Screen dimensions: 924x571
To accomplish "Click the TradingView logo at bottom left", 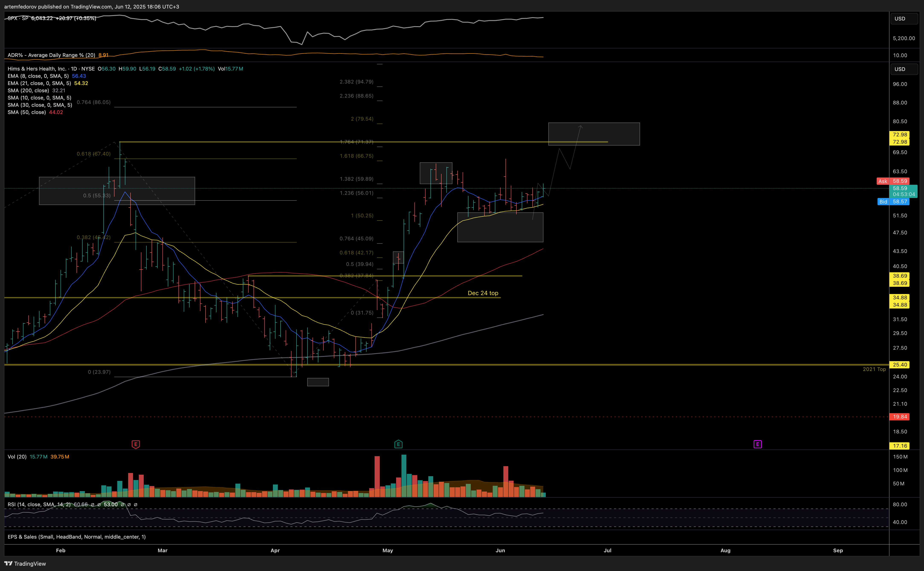I will pos(25,564).
